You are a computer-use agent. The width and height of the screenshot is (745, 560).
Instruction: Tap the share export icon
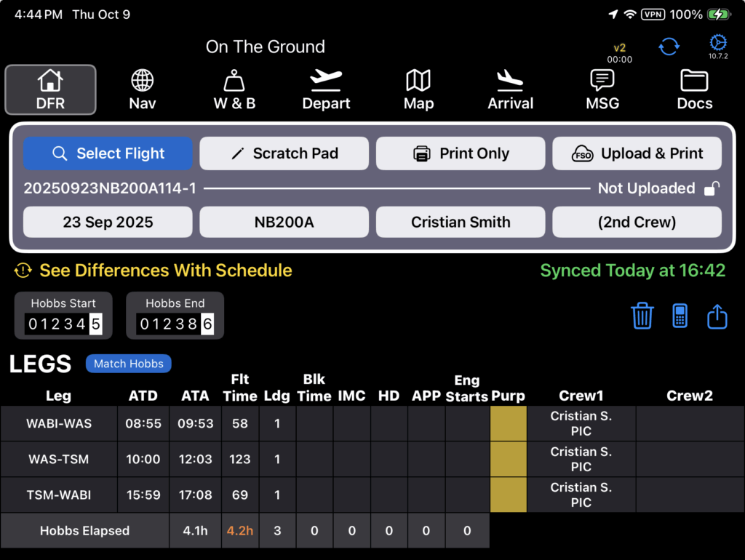(x=717, y=316)
